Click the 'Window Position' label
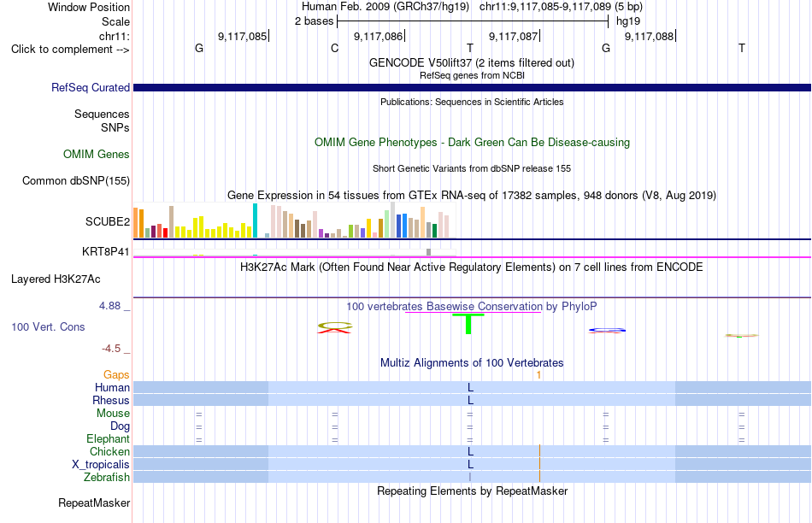This screenshot has width=812, height=523. pos(89,7)
